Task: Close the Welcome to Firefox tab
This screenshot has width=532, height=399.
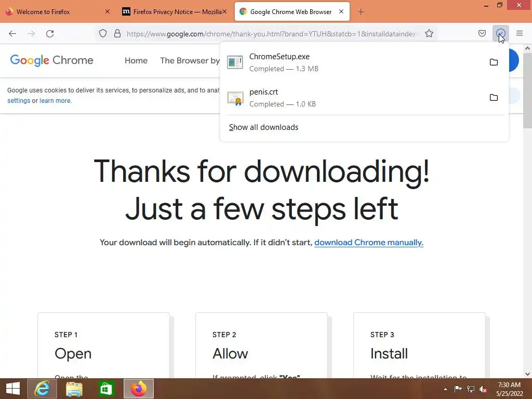Action: pyautogui.click(x=108, y=11)
